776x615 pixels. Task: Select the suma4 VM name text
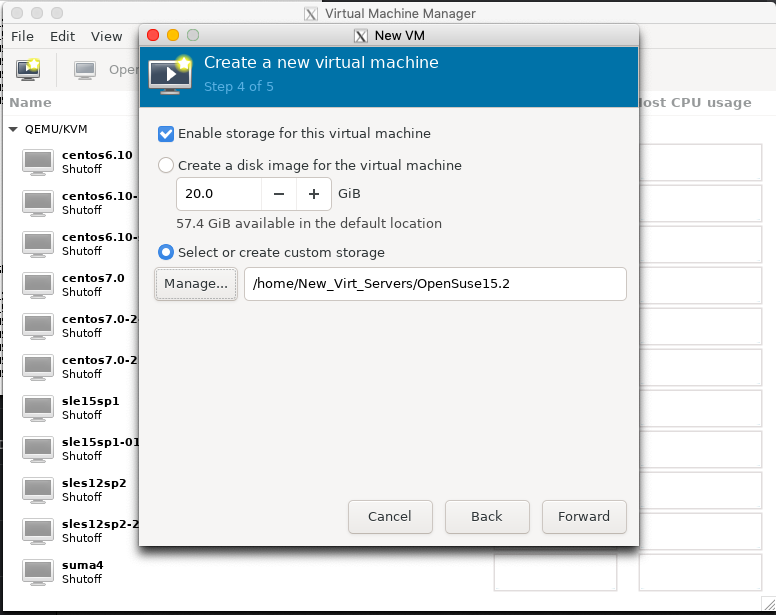point(83,565)
